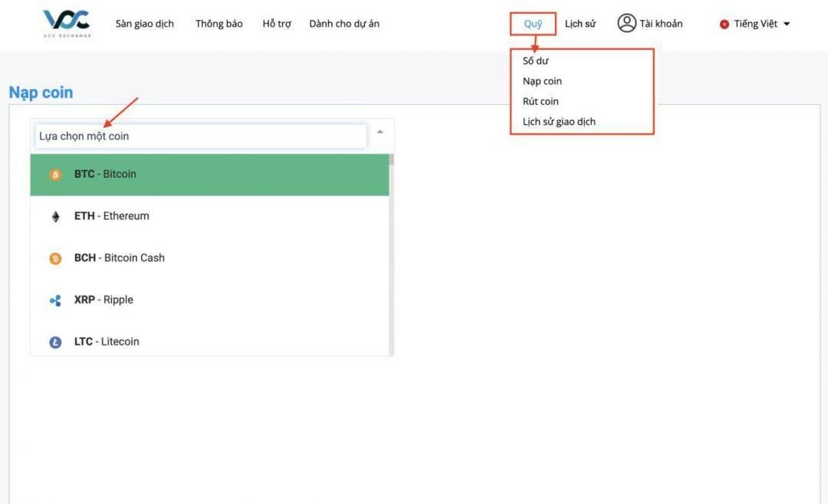Click the Litecoin coin icon
The width and height of the screenshot is (828, 504).
point(55,342)
